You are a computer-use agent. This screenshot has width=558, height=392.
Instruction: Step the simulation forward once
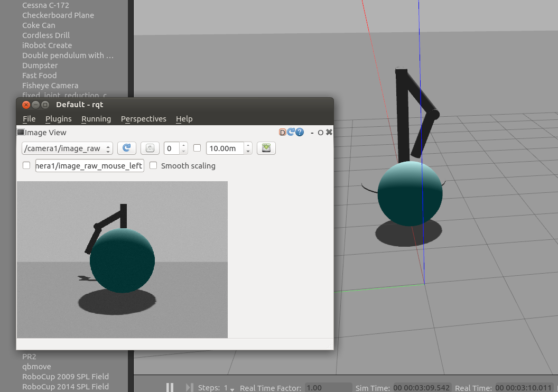[189, 387]
